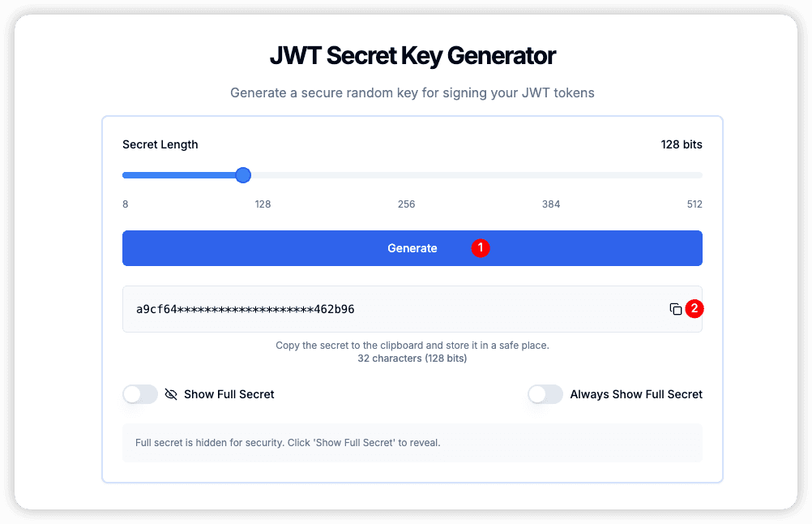
Task: Click the "Show Full Secret" text label
Action: click(x=229, y=394)
